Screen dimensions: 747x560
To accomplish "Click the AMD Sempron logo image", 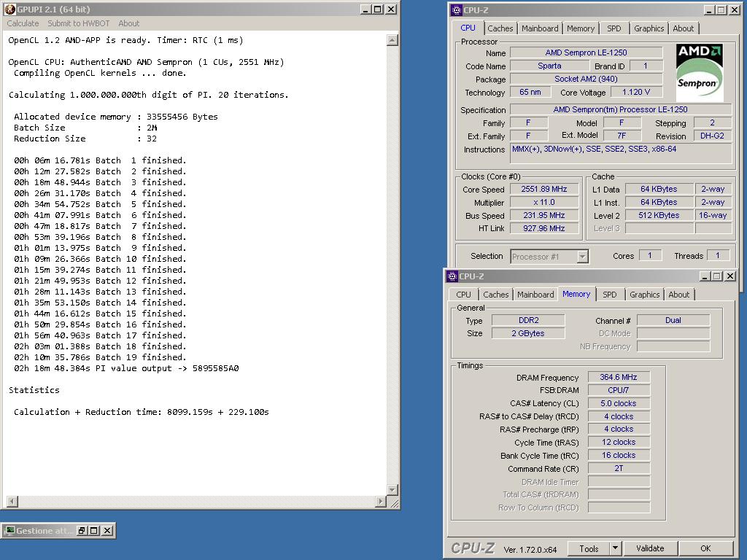I will [699, 73].
